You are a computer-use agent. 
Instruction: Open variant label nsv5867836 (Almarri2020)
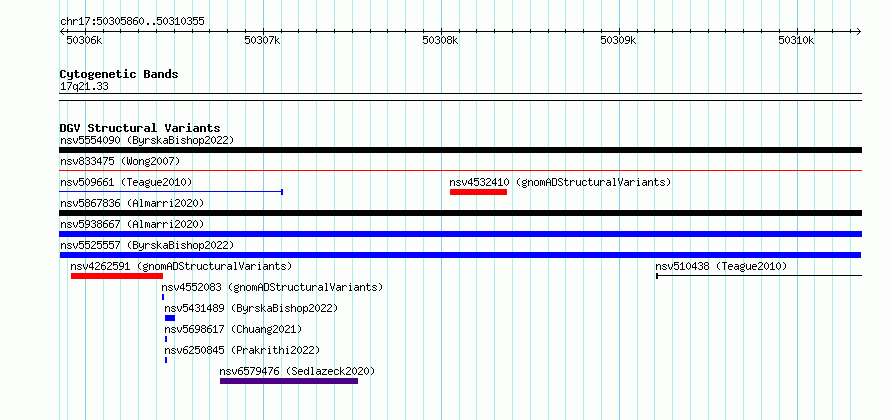coord(132,203)
